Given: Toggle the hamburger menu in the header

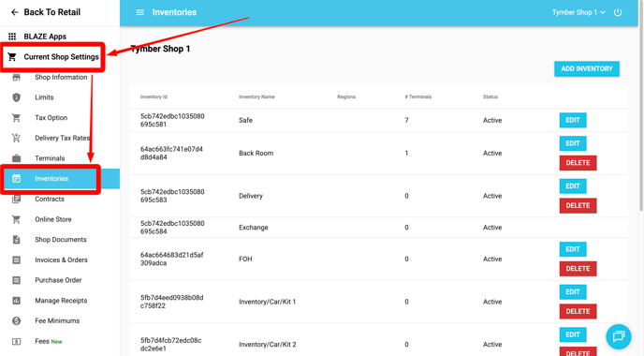Looking at the screenshot, I should [140, 12].
